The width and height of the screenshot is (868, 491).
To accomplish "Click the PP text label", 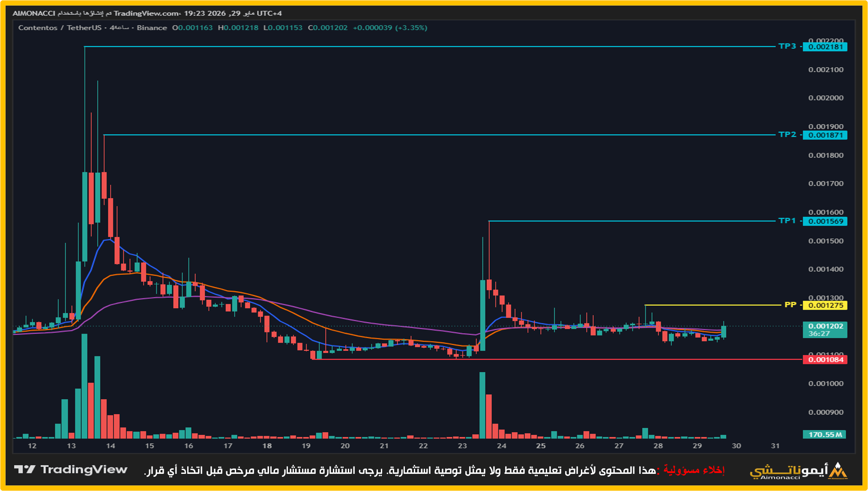I will pyautogui.click(x=790, y=304).
